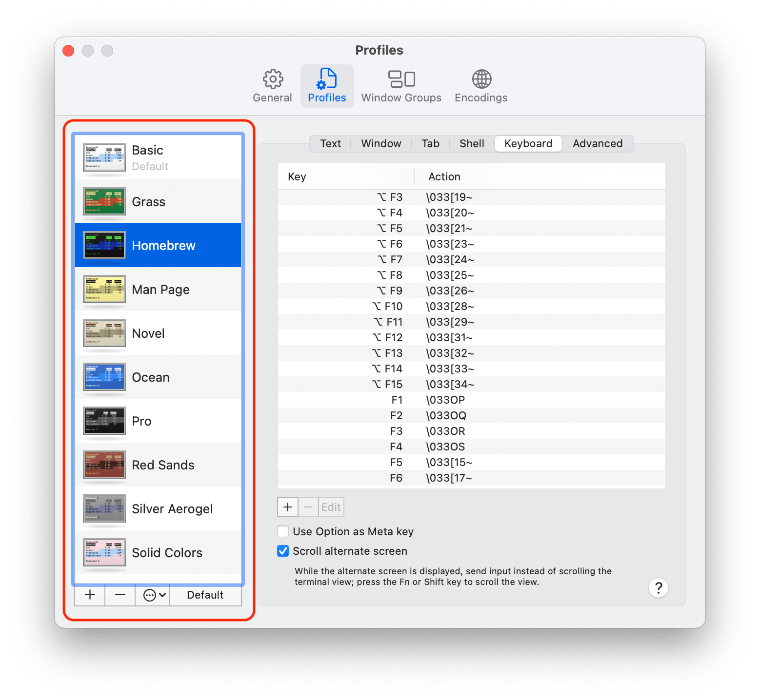The height and width of the screenshot is (700, 760).
Task: Click the Red Sands profile thumbnail
Action: coord(104,465)
